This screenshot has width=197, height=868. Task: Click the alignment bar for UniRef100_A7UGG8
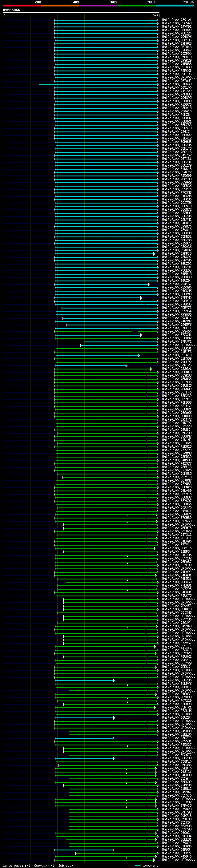point(98,84)
